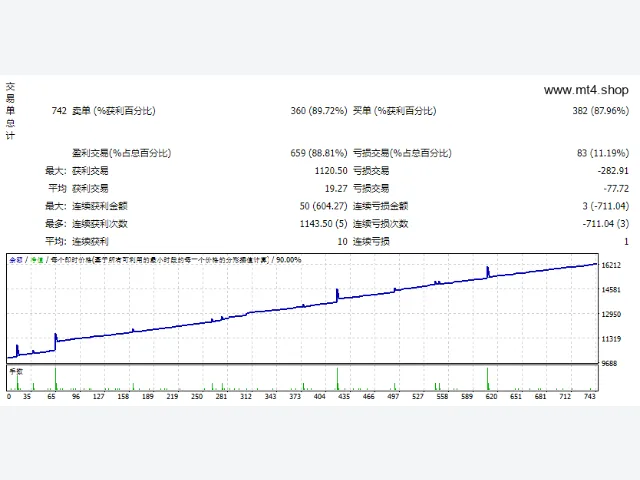Screen dimensions: 640x480
Task: Click the 卖单 (%获利百分比) label
Action: click(x=114, y=111)
